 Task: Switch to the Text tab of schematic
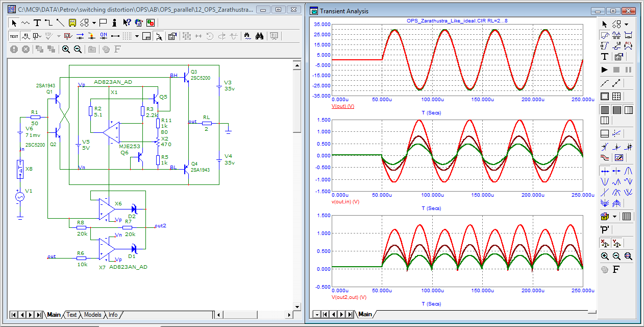(71, 315)
